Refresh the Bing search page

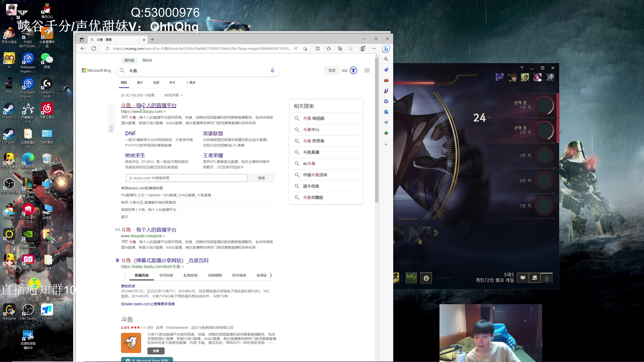(94, 49)
